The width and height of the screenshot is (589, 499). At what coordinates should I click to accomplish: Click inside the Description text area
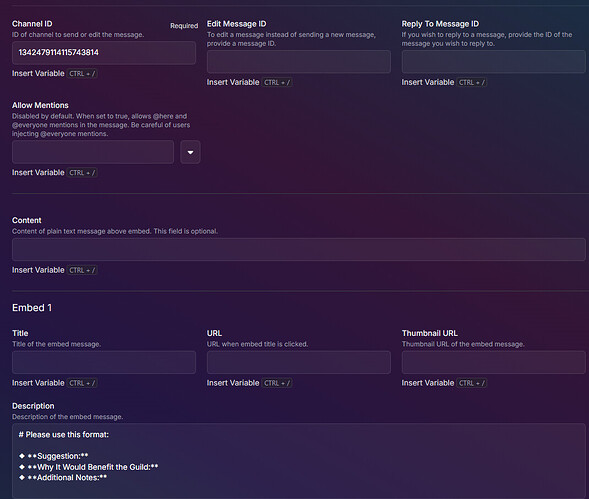tap(299, 461)
